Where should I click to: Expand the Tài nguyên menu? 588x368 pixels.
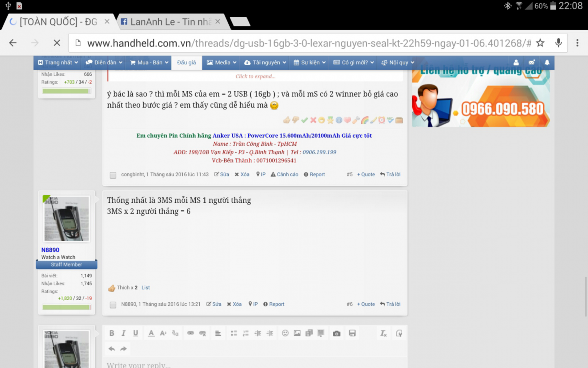coord(264,62)
